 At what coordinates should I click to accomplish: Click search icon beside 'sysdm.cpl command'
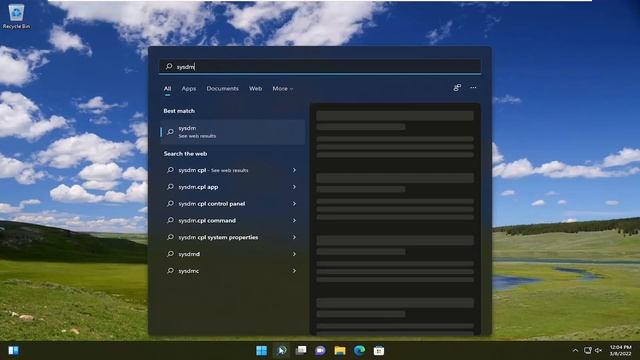click(x=170, y=220)
